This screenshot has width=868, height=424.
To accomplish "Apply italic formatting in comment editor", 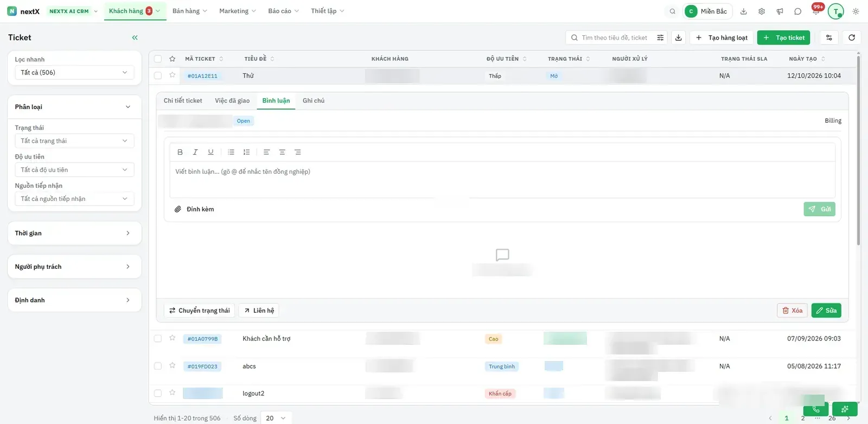I will pos(195,152).
